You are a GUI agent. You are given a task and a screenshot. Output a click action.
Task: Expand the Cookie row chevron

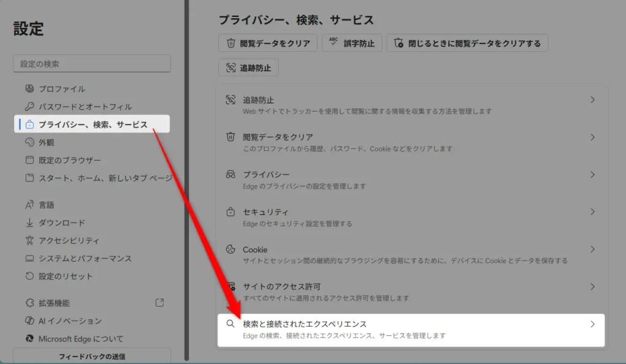(x=592, y=249)
